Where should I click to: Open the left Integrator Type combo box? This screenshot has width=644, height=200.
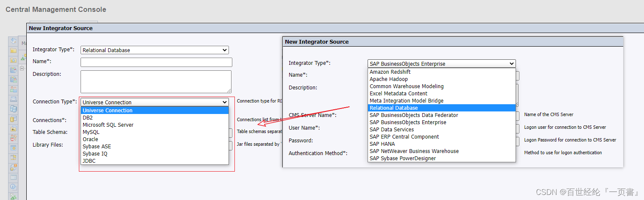coord(154,50)
